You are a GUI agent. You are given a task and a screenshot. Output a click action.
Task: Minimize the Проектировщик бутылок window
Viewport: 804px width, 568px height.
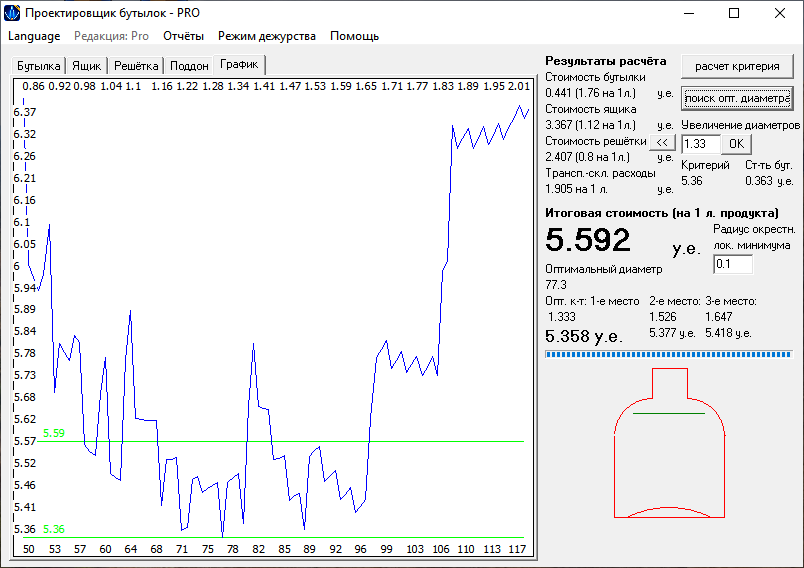click(689, 13)
